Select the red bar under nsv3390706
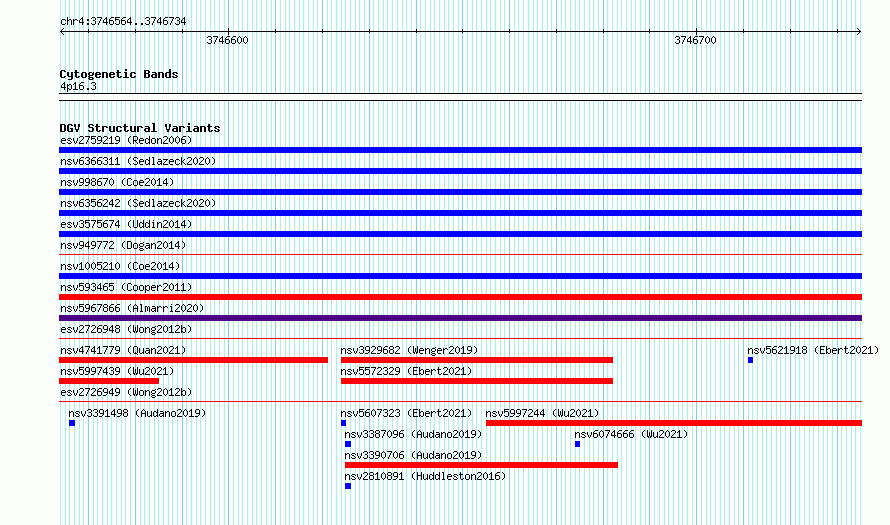The height and width of the screenshot is (525, 890). pyautogui.click(x=481, y=465)
